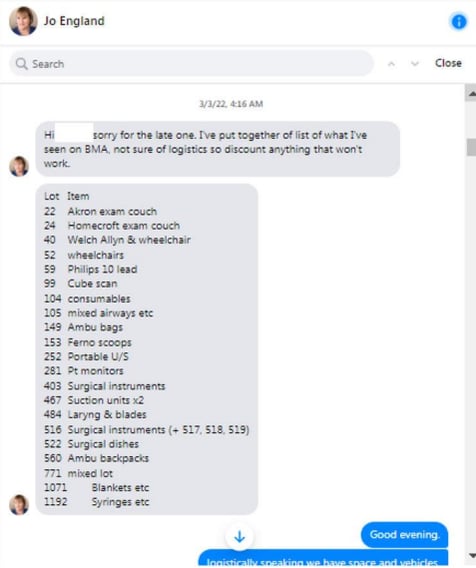The image size is (476, 568).
Task: Open conversation info via blue info icon
Action: (458, 21)
